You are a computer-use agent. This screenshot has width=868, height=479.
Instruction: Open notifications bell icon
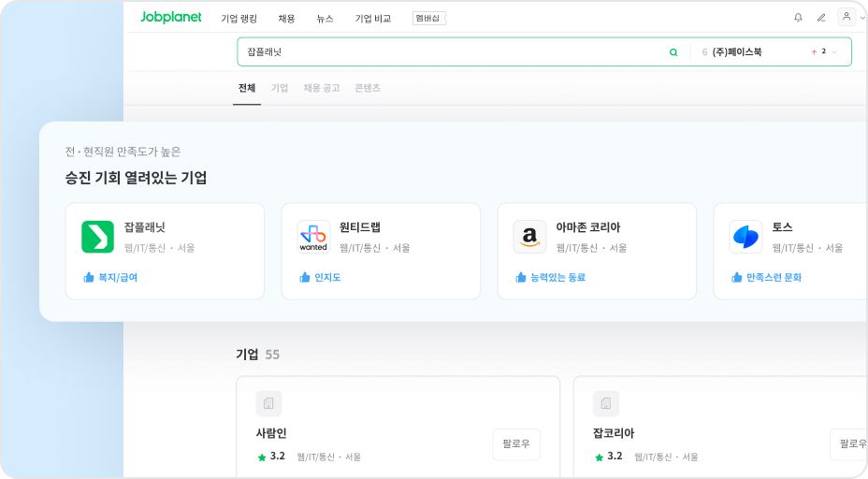pos(798,18)
